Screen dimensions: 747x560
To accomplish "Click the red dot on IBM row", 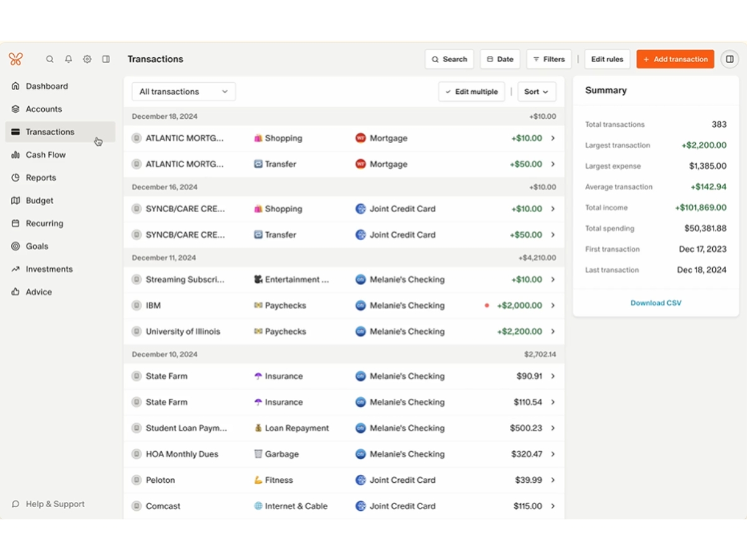I will (487, 306).
